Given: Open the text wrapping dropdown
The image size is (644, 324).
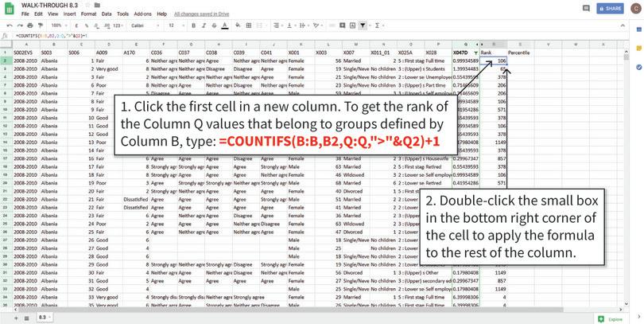Looking at the screenshot, I should pos(304,25).
